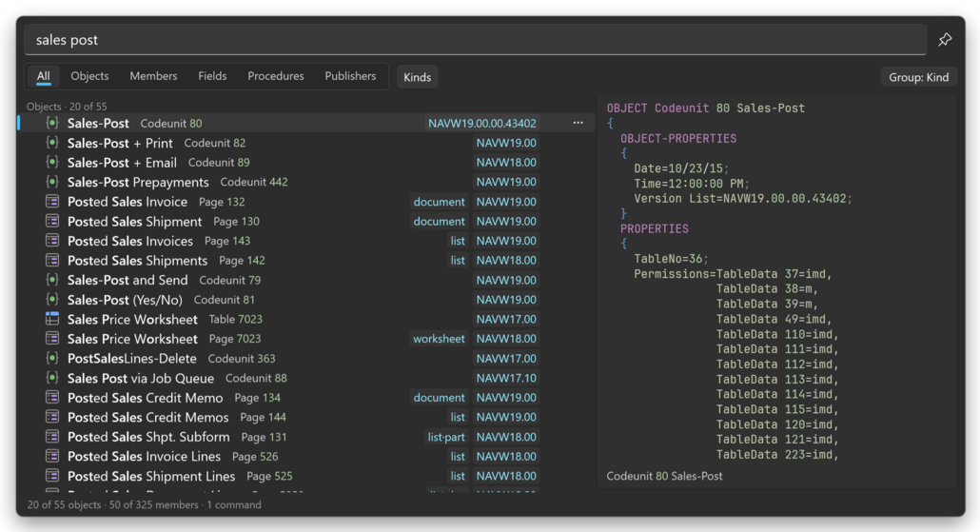Select the Posted Sales Shipment Lines result
The image size is (980, 532).
click(x=306, y=475)
